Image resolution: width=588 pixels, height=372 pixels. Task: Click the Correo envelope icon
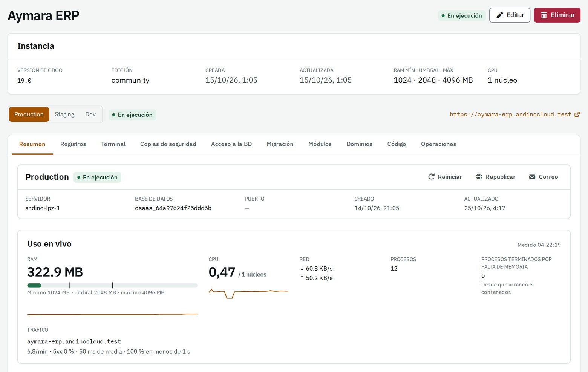pyautogui.click(x=532, y=177)
